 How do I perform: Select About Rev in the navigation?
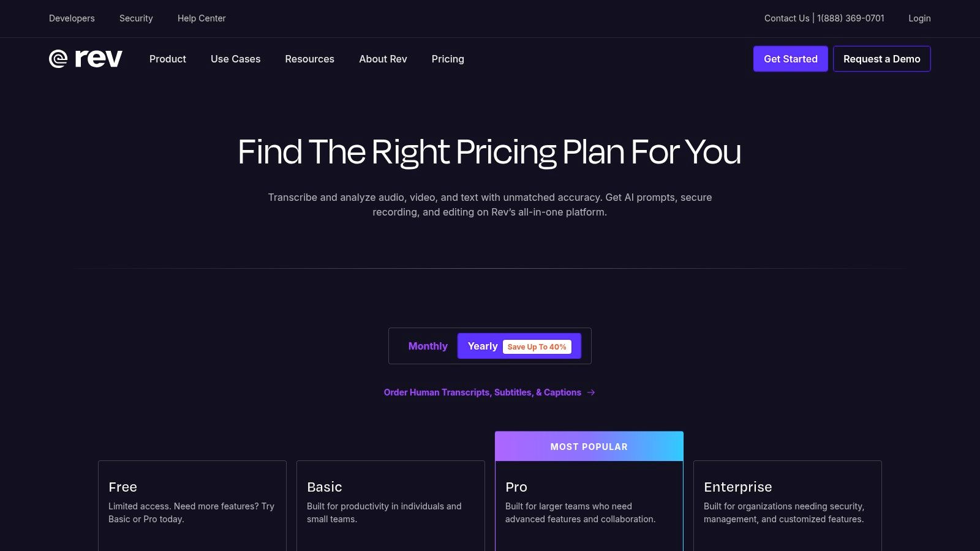pyautogui.click(x=383, y=59)
